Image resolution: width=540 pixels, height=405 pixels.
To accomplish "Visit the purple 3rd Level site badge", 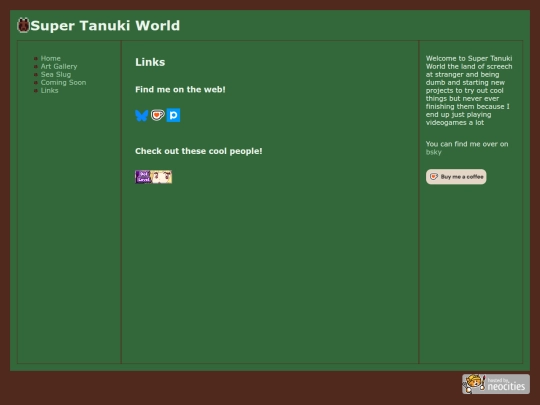I will [x=143, y=177].
